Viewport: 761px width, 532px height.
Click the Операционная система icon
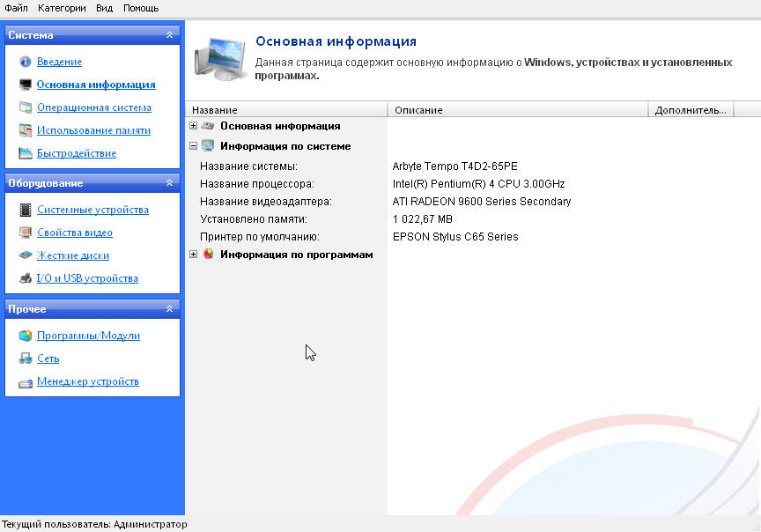pyautogui.click(x=26, y=107)
